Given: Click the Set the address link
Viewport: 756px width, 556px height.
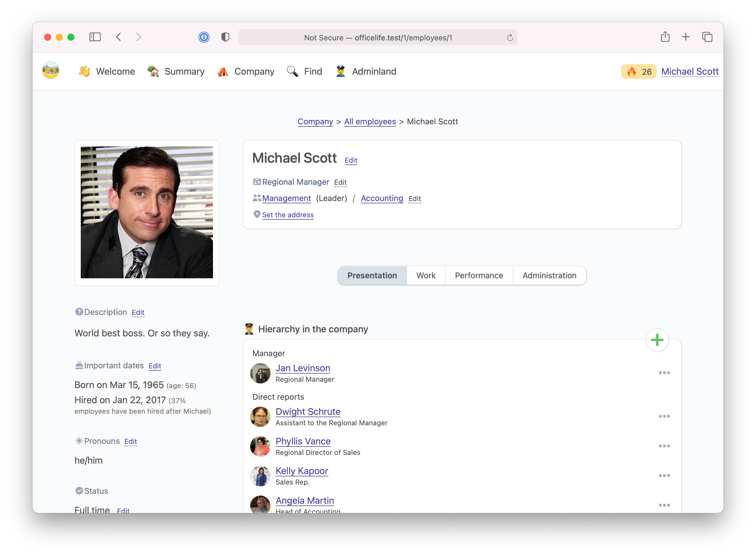Looking at the screenshot, I should point(288,215).
